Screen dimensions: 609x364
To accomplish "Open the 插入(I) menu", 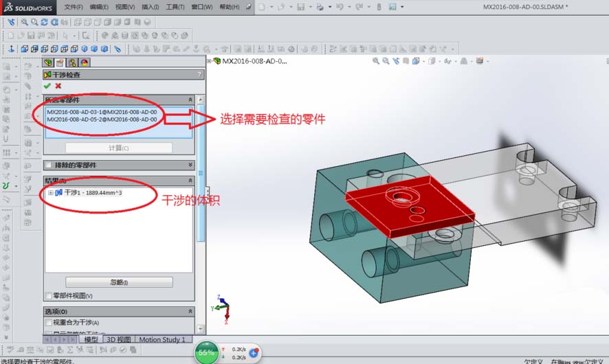I will (x=151, y=7).
